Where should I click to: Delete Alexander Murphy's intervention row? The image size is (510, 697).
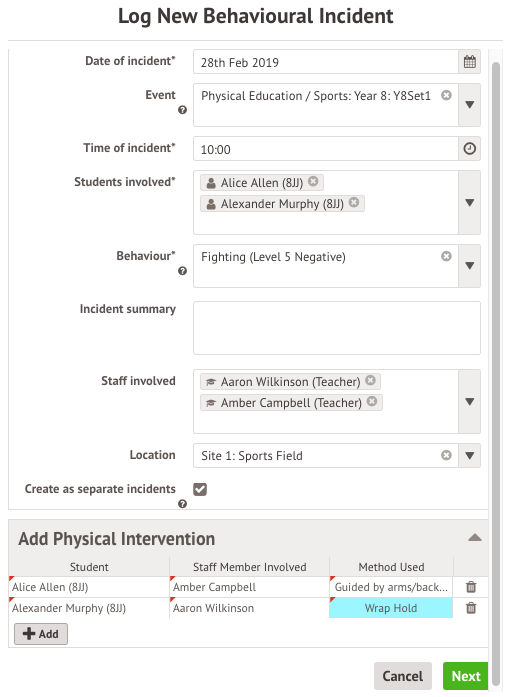click(471, 608)
